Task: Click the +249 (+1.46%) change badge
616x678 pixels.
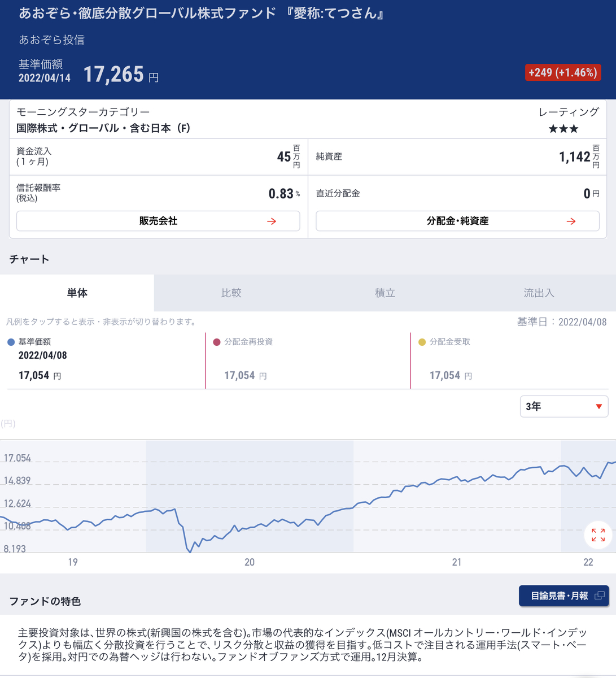Action: point(563,72)
